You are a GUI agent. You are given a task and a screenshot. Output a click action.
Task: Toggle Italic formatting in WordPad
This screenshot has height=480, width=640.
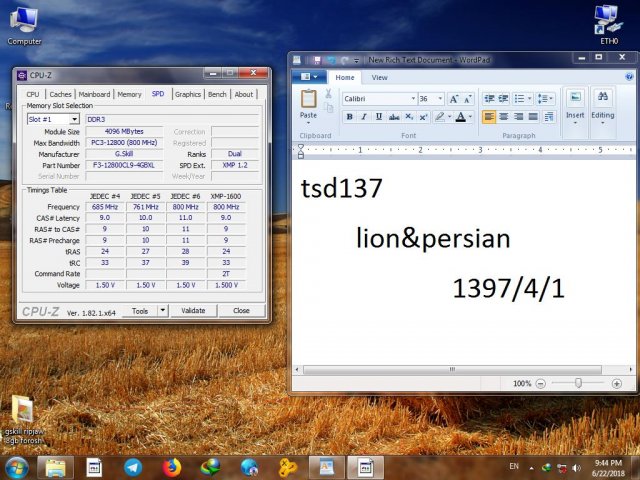pyautogui.click(x=364, y=117)
